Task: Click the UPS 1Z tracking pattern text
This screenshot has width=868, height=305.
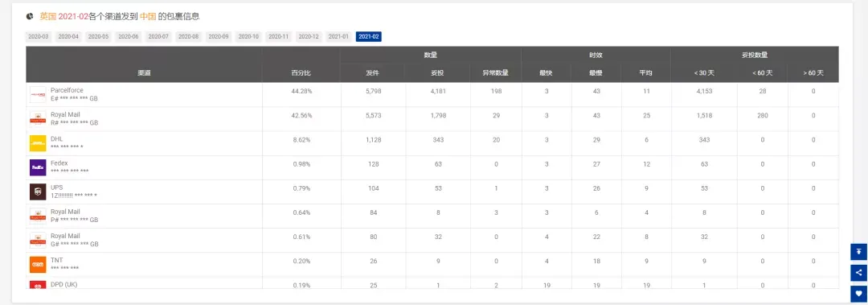Action: [x=74, y=196]
